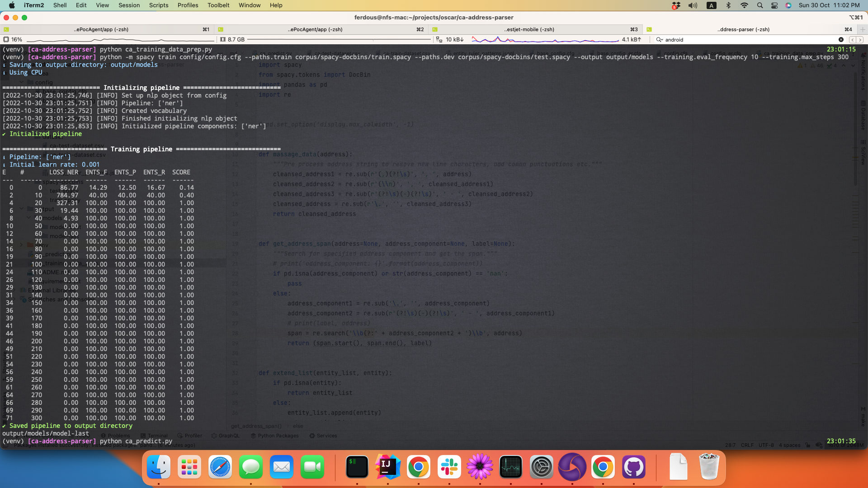Launch IntelliJ IDEA from the dock

point(387,467)
